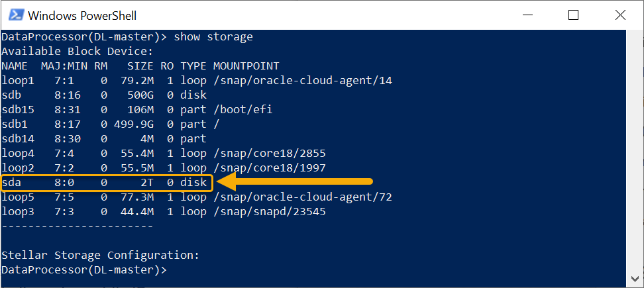Click the /snap/snapd/23545 mountpoint path

pos(269,212)
